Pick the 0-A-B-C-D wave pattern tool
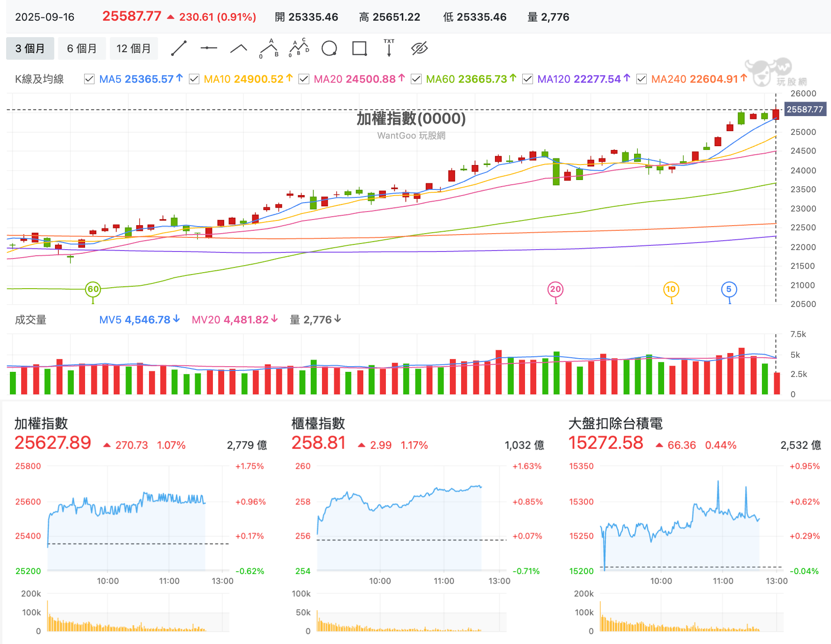The height and width of the screenshot is (644, 831). (x=299, y=48)
